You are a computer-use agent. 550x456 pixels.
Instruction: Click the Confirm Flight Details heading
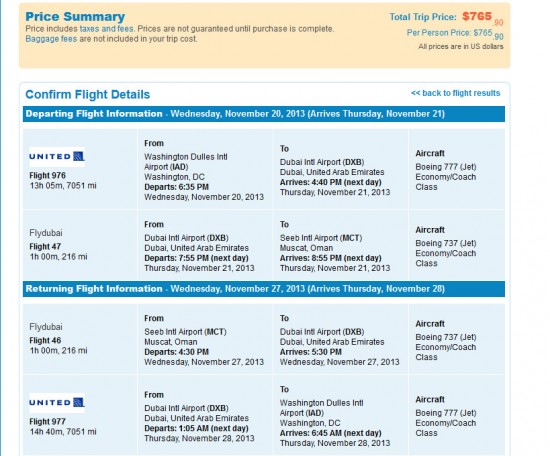pos(88,94)
